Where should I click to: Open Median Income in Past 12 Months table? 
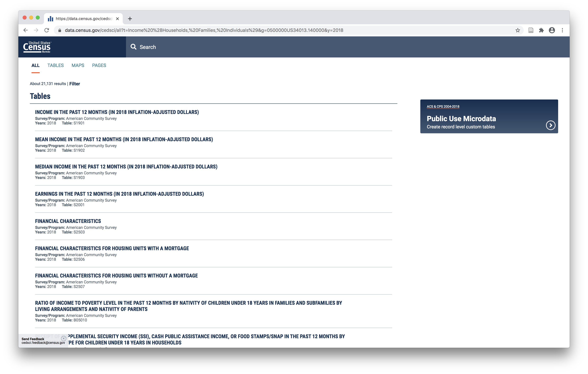click(126, 167)
